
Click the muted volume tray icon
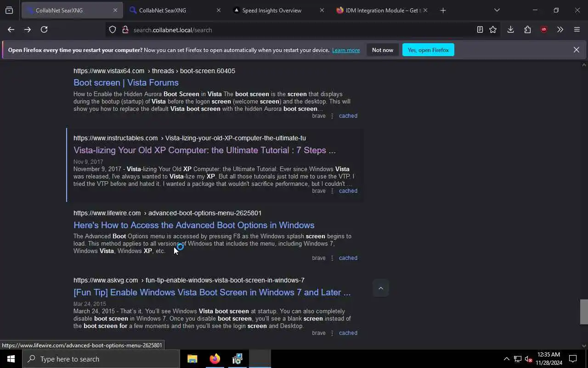point(528,359)
